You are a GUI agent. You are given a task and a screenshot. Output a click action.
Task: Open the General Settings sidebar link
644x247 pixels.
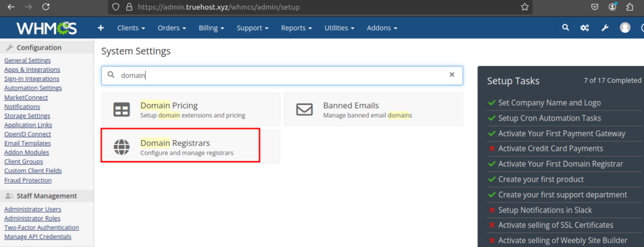coord(28,60)
